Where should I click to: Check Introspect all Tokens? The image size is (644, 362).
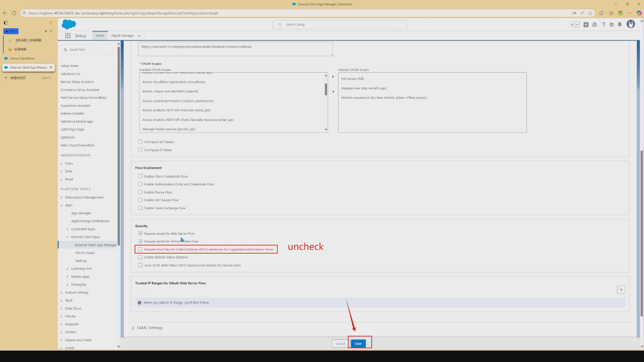(x=140, y=142)
